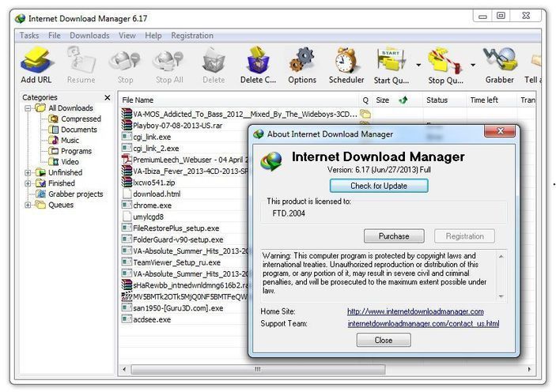Click right arrow of horizontal scrollbar
This screenshot has height=392, width=556.
tap(529, 369)
